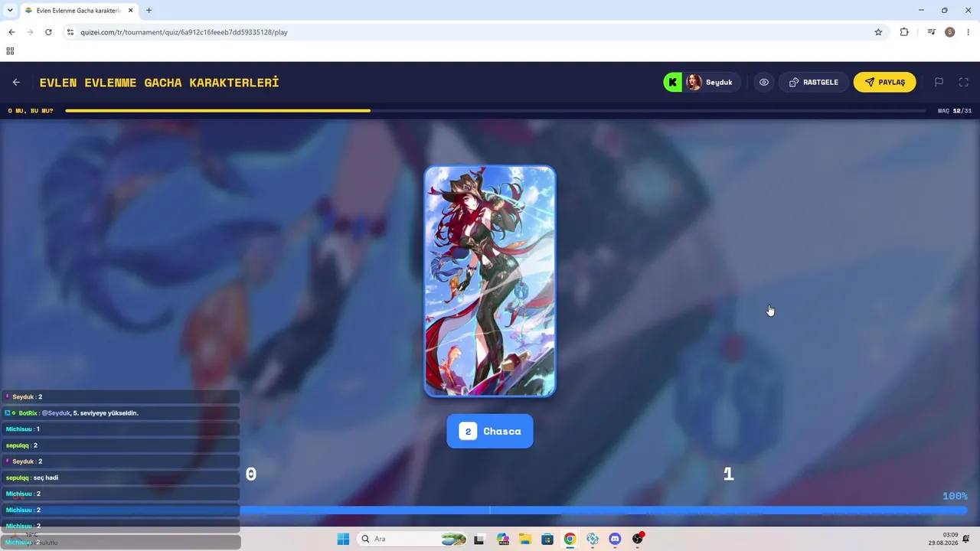This screenshot has width=980, height=551.
Task: Go back using the quiz header arrow
Action: pyautogui.click(x=16, y=82)
